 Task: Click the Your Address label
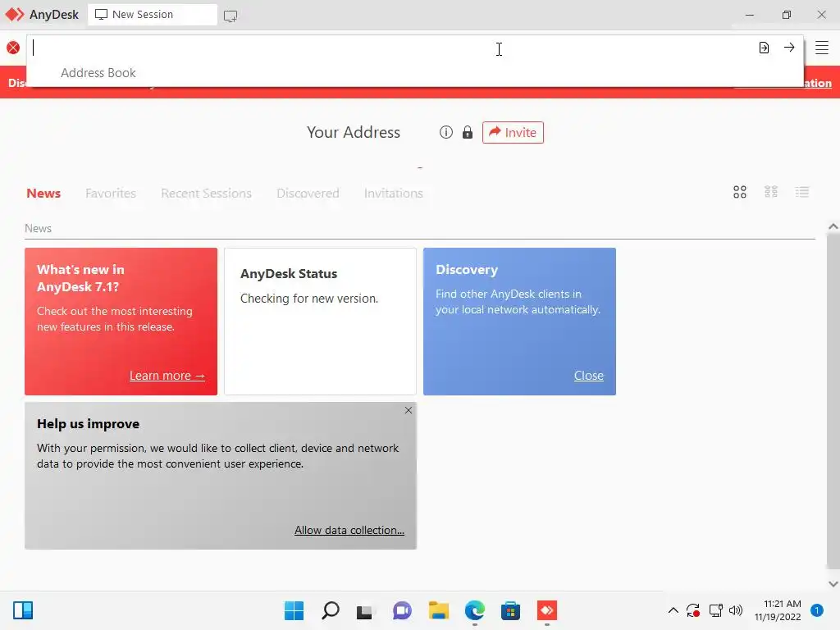[x=354, y=132]
